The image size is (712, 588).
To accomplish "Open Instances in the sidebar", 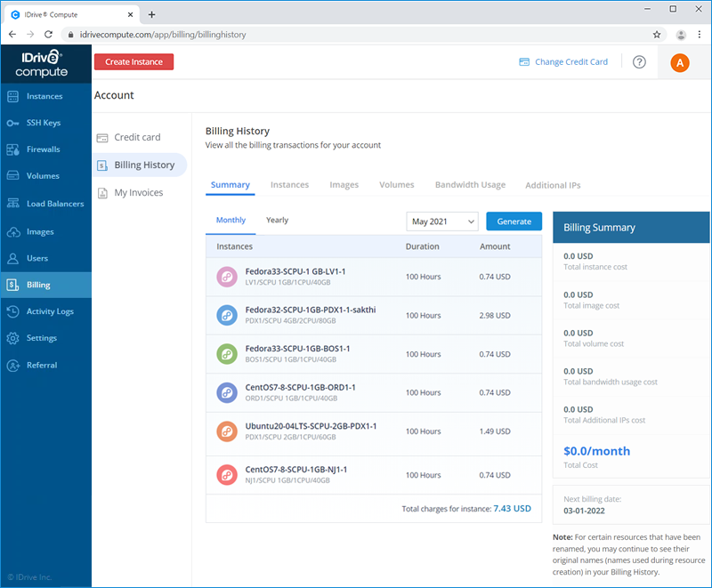I will pos(44,96).
